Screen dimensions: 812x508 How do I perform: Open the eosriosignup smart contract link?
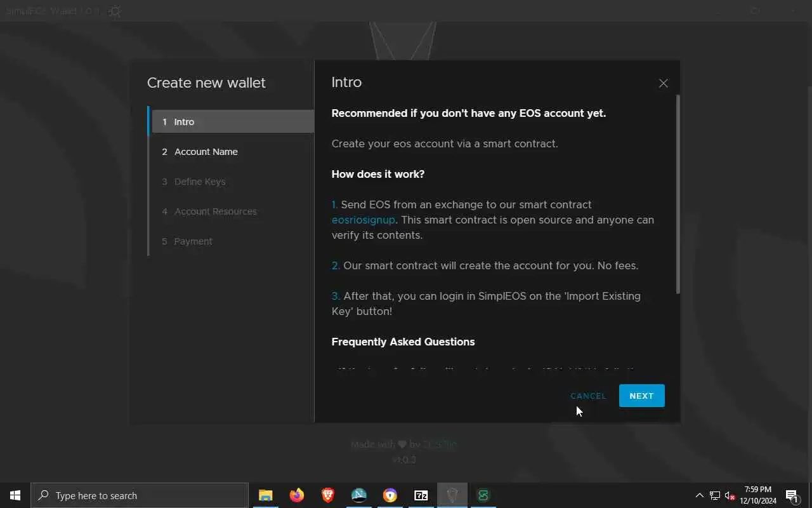363,220
